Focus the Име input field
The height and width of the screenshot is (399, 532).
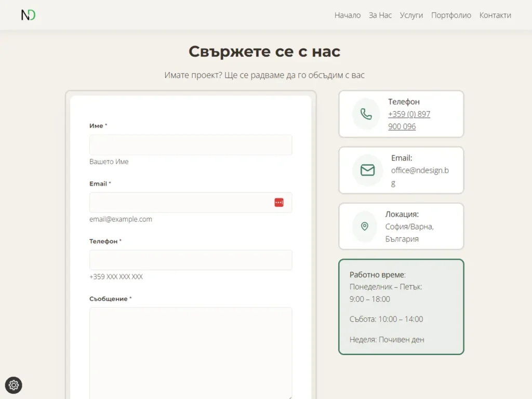(190, 145)
